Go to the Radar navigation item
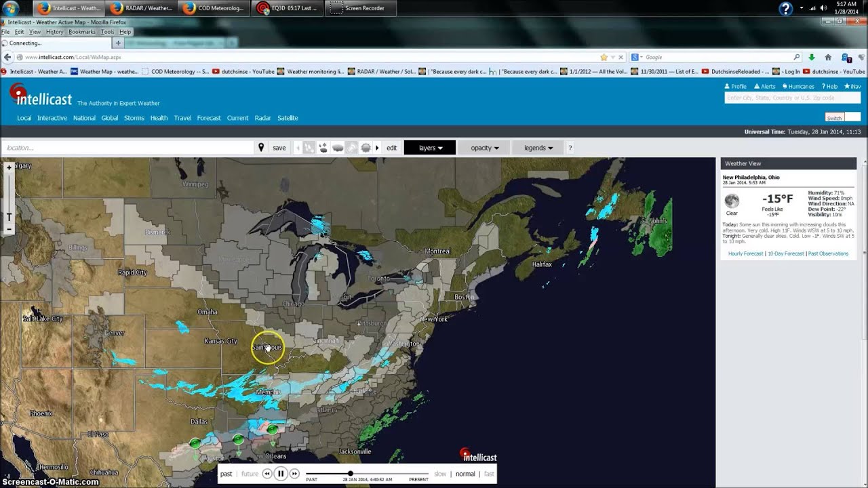 pos(263,118)
